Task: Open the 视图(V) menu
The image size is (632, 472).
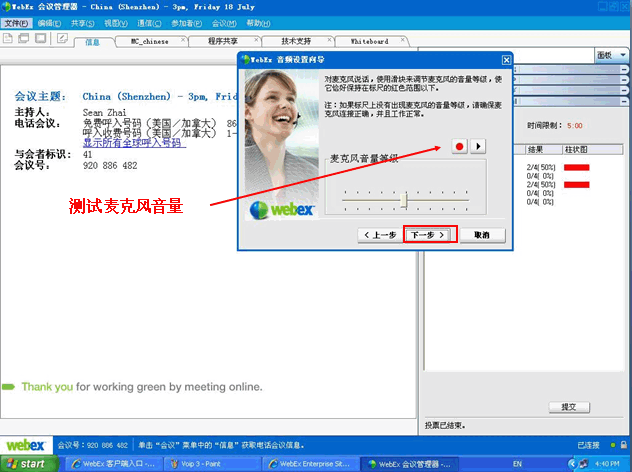Action: click(x=116, y=23)
